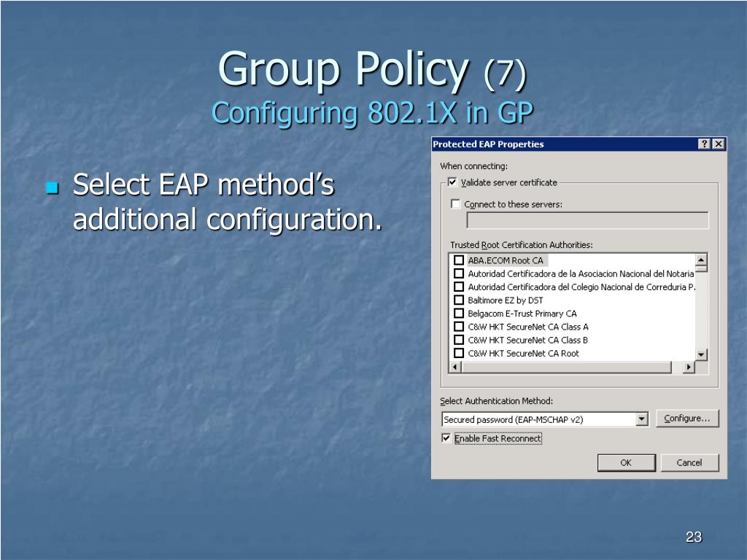Click OK to confirm EAP properties
This screenshot has width=747, height=560.
(627, 462)
